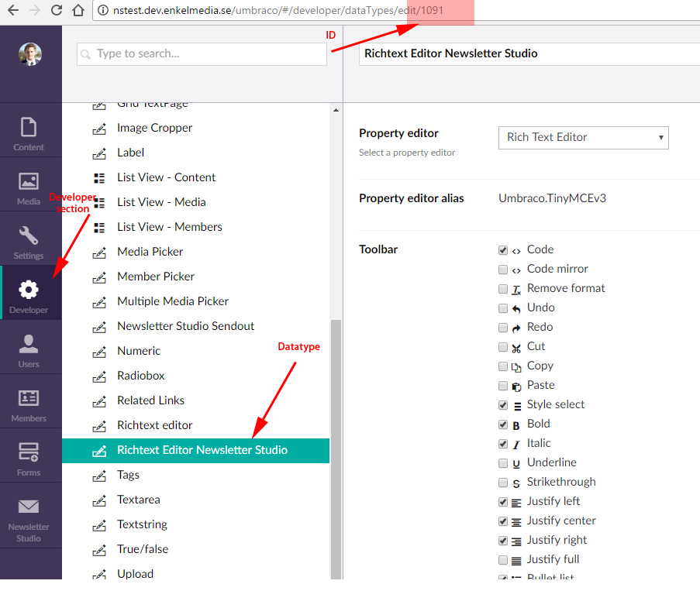Click the datatype name field
This screenshot has width=700, height=591.
[529, 54]
